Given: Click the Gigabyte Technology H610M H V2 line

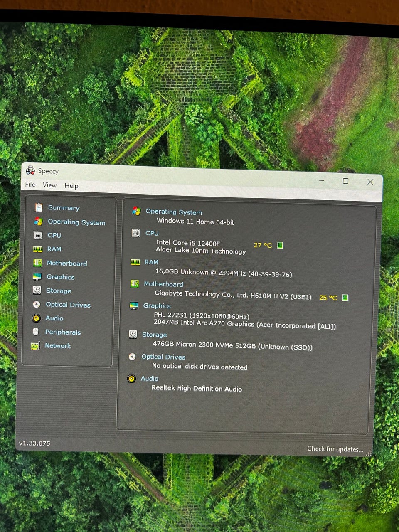Looking at the screenshot, I should point(233,295).
